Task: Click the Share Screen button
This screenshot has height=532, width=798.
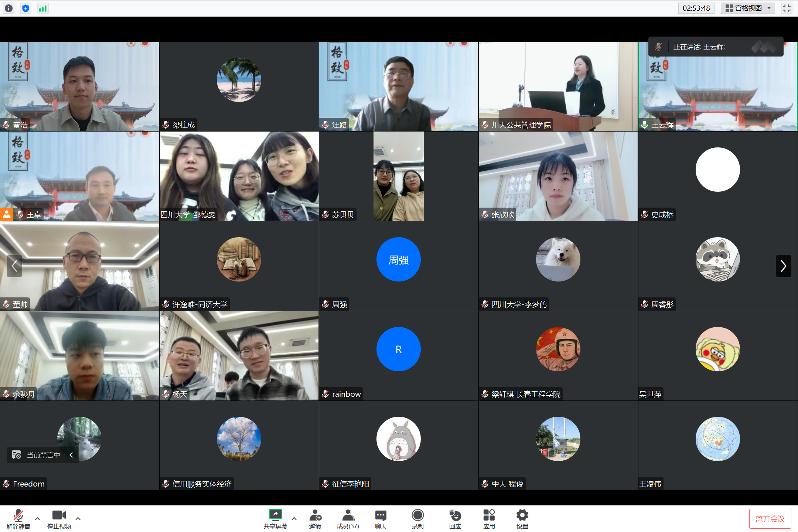Action: click(275, 519)
